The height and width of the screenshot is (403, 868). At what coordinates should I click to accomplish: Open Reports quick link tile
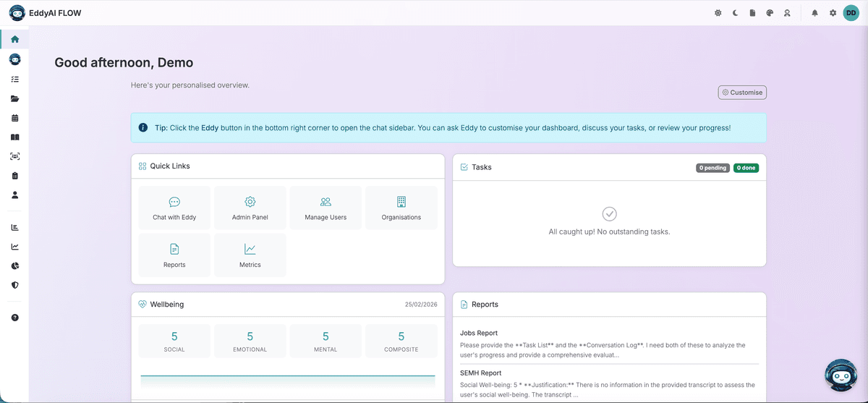coord(174,255)
